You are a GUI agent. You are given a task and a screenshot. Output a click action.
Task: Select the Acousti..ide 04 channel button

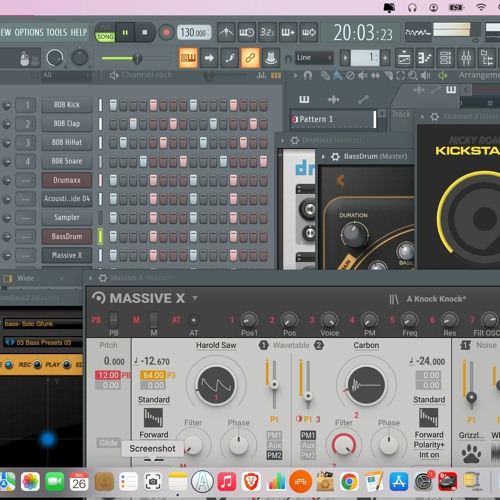tap(67, 199)
